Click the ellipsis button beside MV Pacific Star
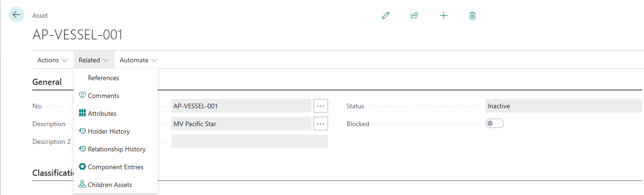This screenshot has height=195, width=644. click(321, 124)
